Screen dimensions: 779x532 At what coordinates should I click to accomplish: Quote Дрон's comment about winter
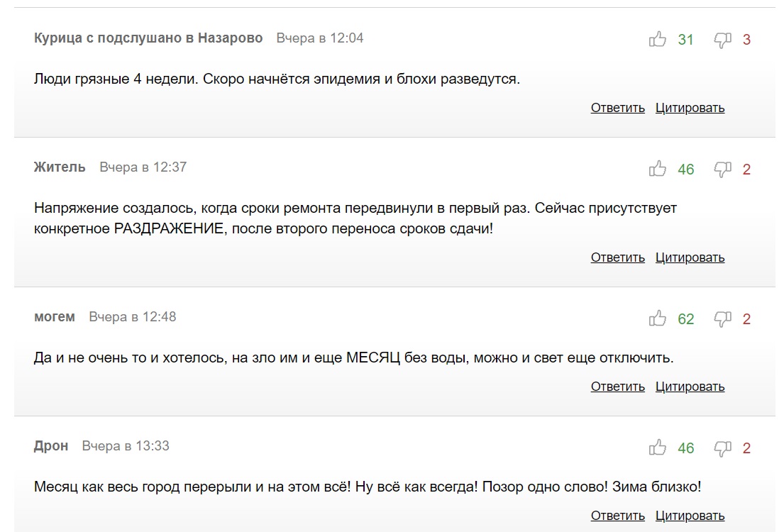coord(690,516)
